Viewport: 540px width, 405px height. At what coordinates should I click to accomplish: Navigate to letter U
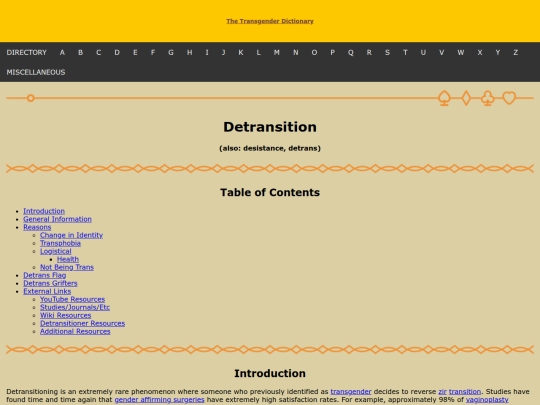tap(423, 52)
